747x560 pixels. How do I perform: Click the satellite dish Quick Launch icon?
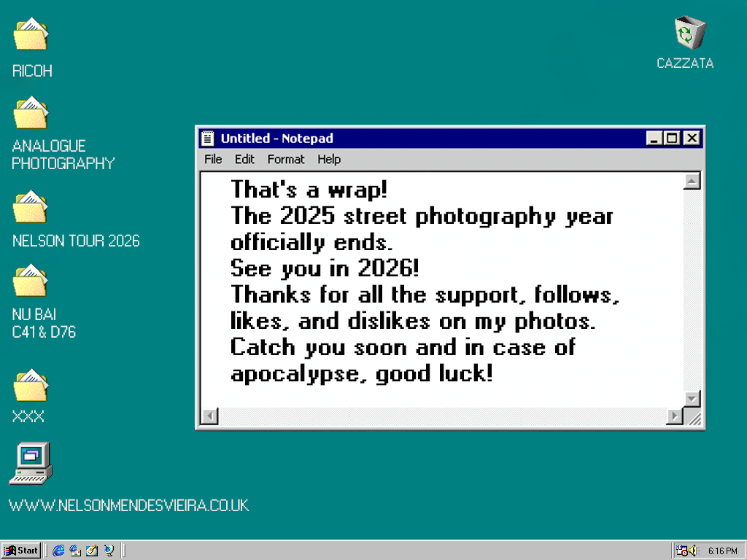click(x=109, y=551)
